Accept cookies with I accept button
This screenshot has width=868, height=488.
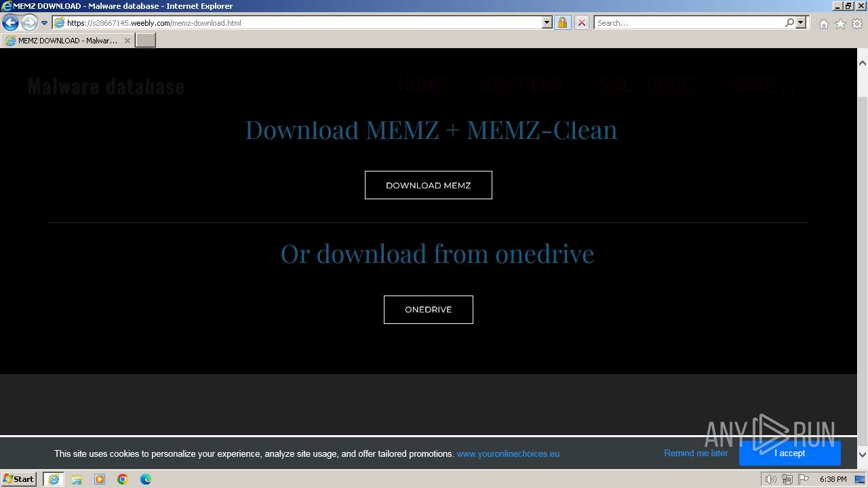790,453
